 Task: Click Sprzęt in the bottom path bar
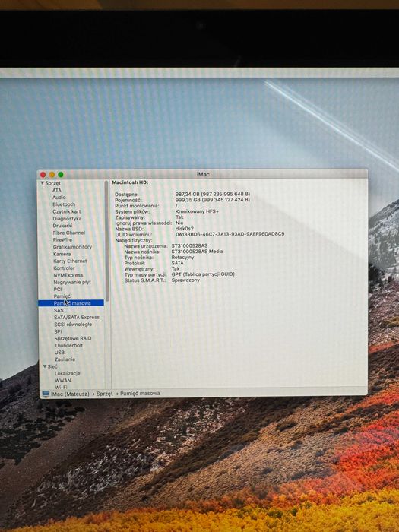[105, 394]
